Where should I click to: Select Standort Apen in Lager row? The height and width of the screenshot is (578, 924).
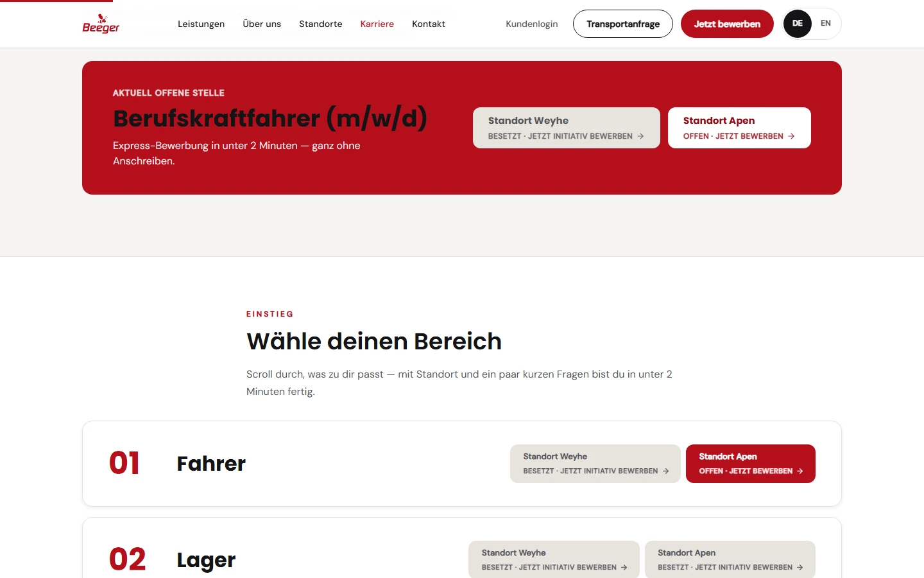point(730,559)
